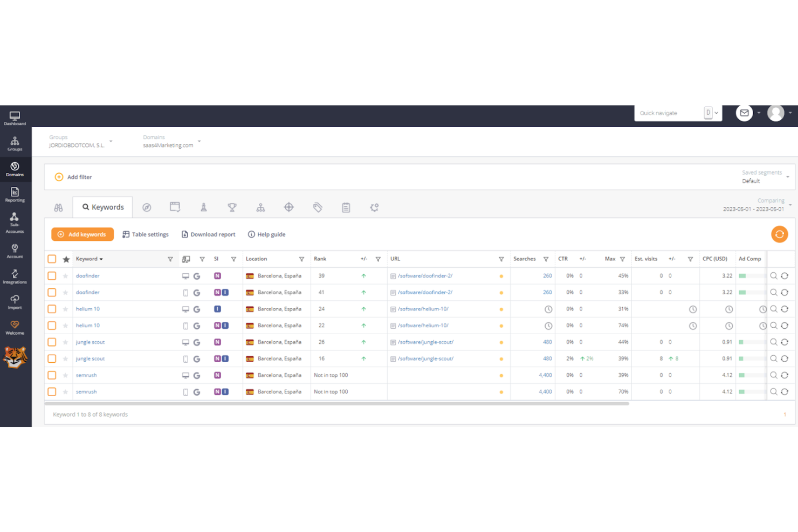Open Import in the sidebar
Image resolution: width=798 pixels, height=532 pixels.
(15, 302)
